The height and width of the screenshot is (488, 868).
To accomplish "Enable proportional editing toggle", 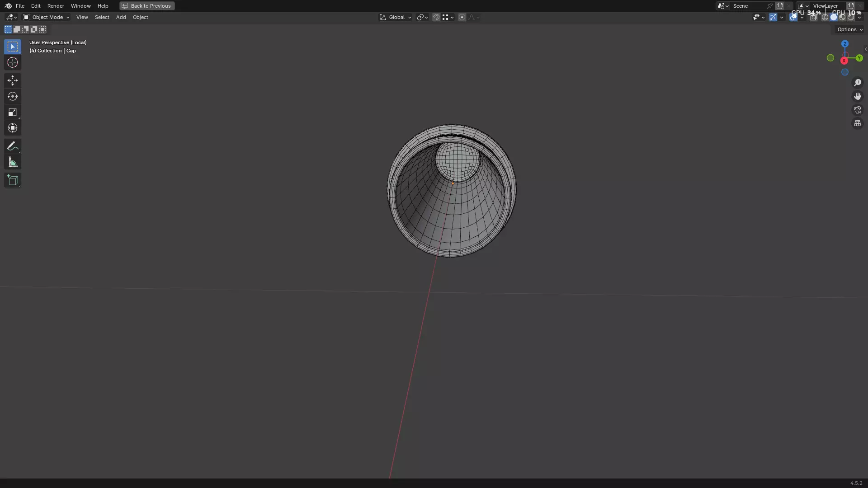I will point(462,17).
